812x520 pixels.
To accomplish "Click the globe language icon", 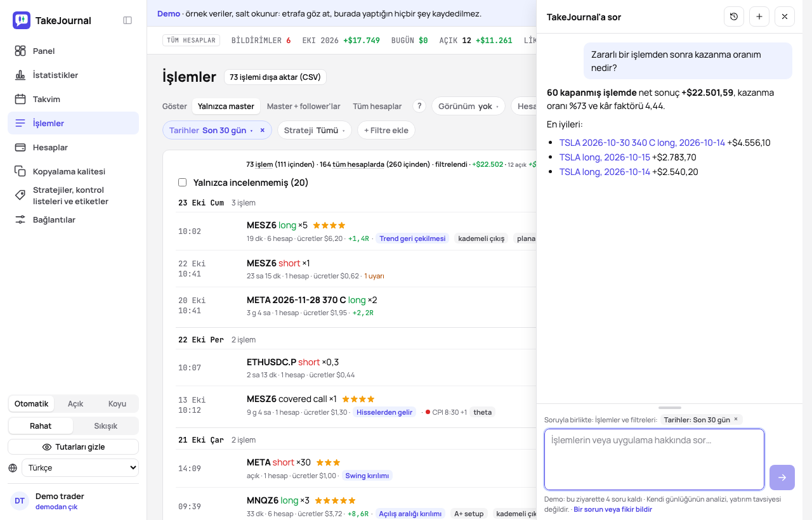I will point(13,468).
